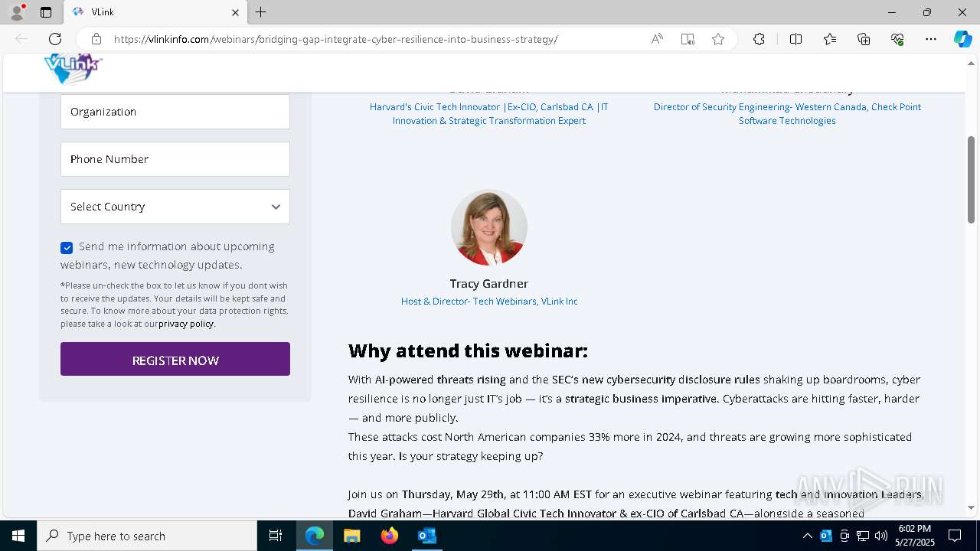Open the notification center icon
This screenshot has width=980, height=551.
[x=955, y=536]
